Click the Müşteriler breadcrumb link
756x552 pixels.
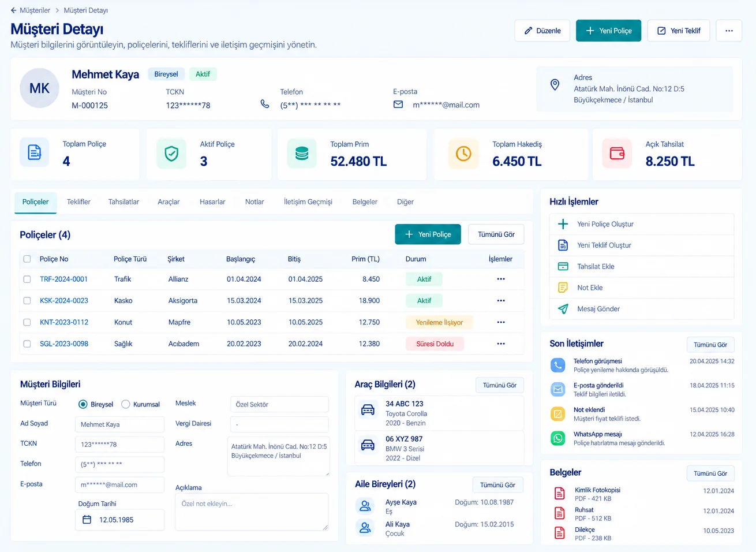[x=35, y=10]
